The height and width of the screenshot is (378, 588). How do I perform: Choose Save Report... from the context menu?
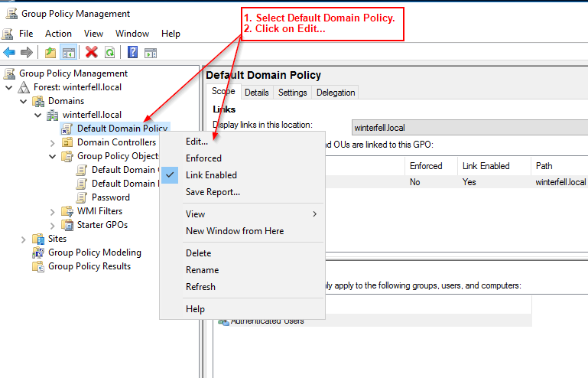click(x=213, y=192)
